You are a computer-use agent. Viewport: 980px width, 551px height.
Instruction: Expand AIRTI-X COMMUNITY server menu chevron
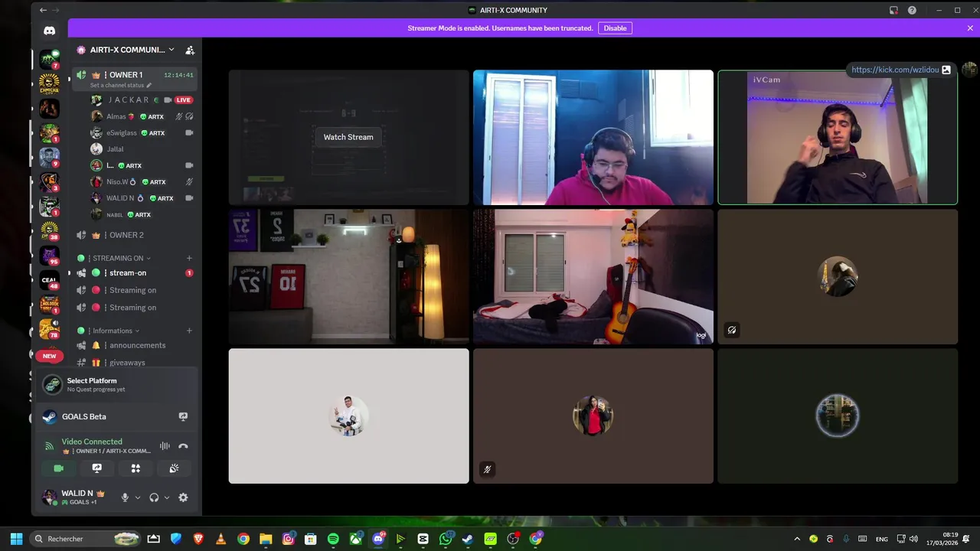pos(171,50)
